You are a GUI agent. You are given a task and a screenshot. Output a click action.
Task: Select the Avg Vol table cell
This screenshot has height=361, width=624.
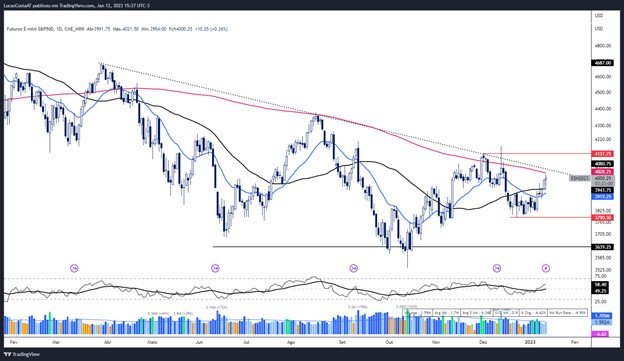click(447, 313)
